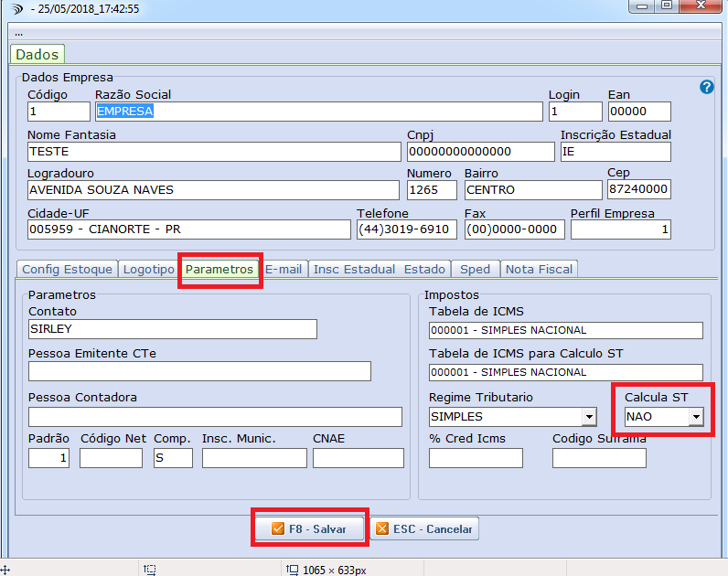Expand the Calcula ST dropdown arrow
The height and width of the screenshot is (576, 728).
(x=696, y=417)
